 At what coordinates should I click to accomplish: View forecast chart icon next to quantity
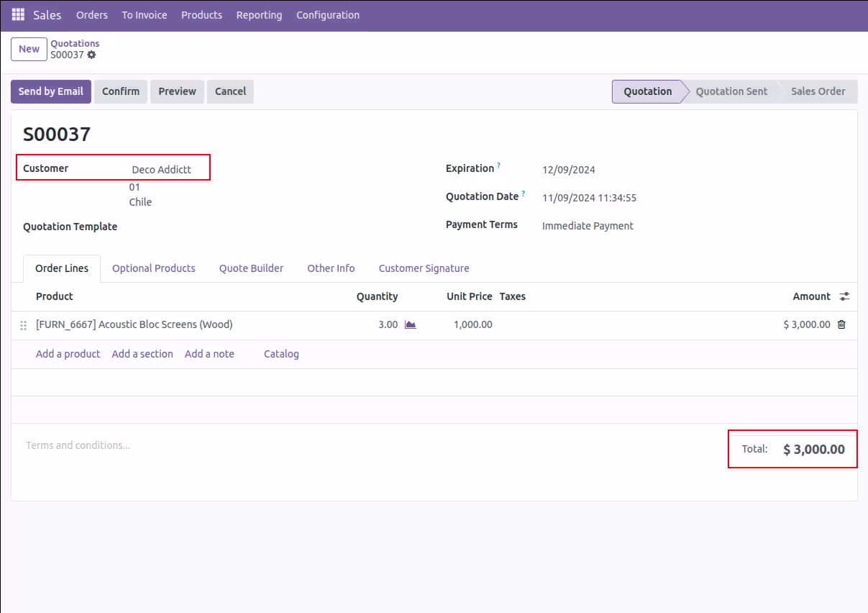tap(411, 324)
